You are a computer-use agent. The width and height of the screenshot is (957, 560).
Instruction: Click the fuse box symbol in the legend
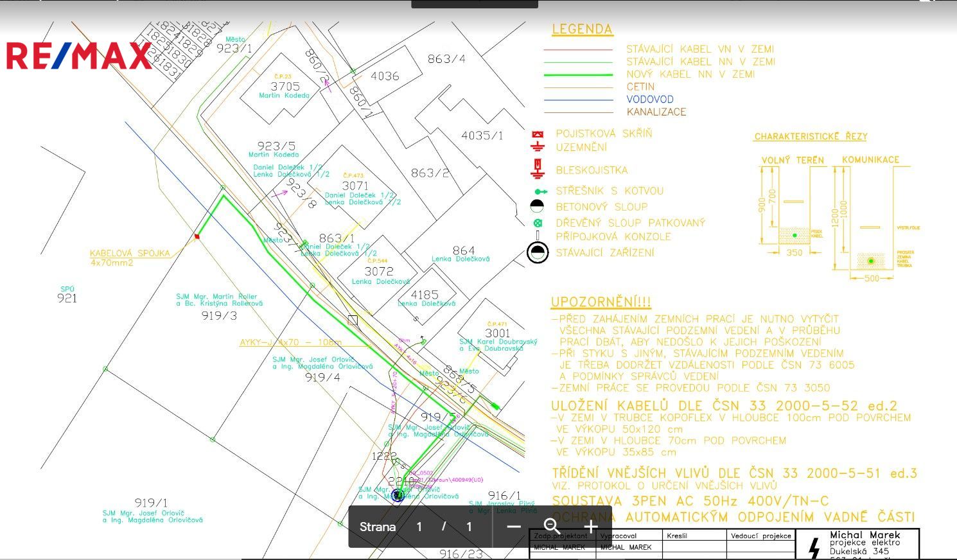[x=538, y=134]
